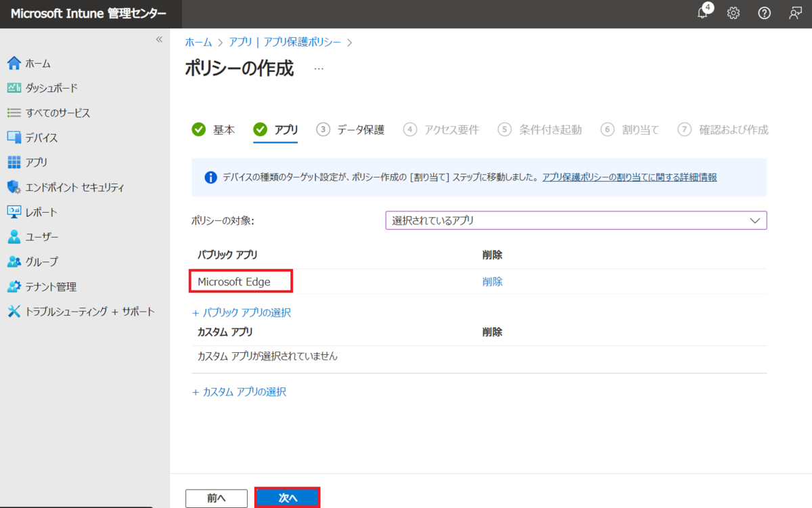This screenshot has height=508, width=812.
Task: Click カスタム アプリが選択されていません text
Action: [267, 356]
